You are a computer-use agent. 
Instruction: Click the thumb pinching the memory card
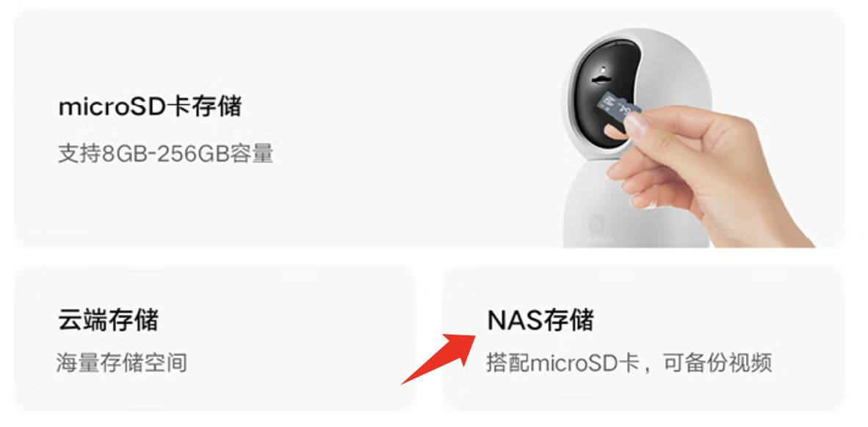[x=637, y=123]
